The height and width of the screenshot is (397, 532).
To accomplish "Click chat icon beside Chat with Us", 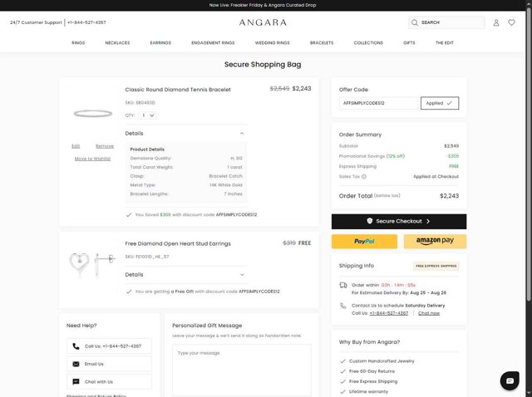I will tap(76, 382).
